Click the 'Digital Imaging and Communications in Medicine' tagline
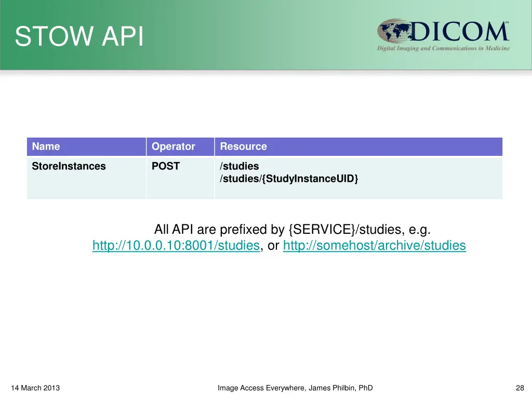Image resolution: width=532 pixels, height=399 pixels. (x=444, y=48)
